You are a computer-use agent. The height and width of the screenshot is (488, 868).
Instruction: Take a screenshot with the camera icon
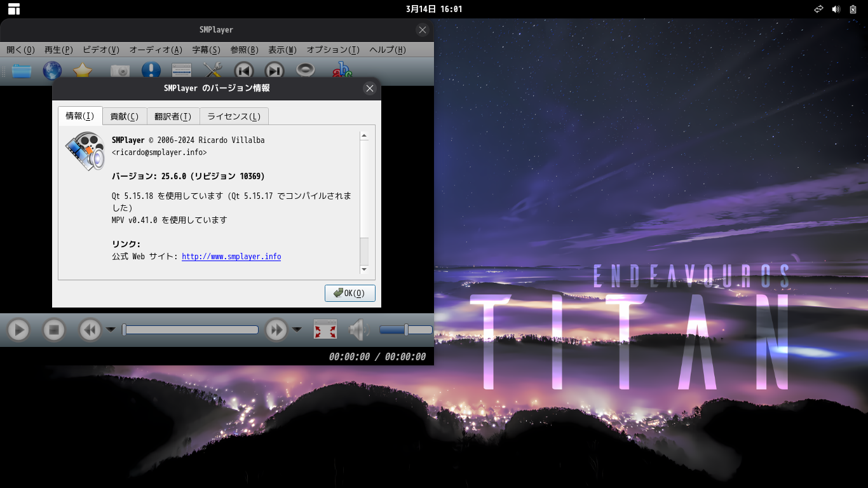coord(120,71)
